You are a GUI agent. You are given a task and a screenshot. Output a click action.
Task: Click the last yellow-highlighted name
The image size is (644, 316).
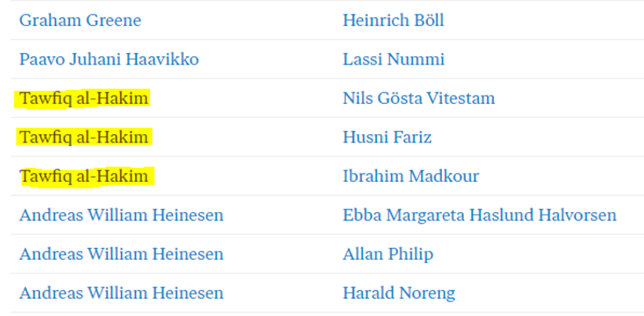84,176
